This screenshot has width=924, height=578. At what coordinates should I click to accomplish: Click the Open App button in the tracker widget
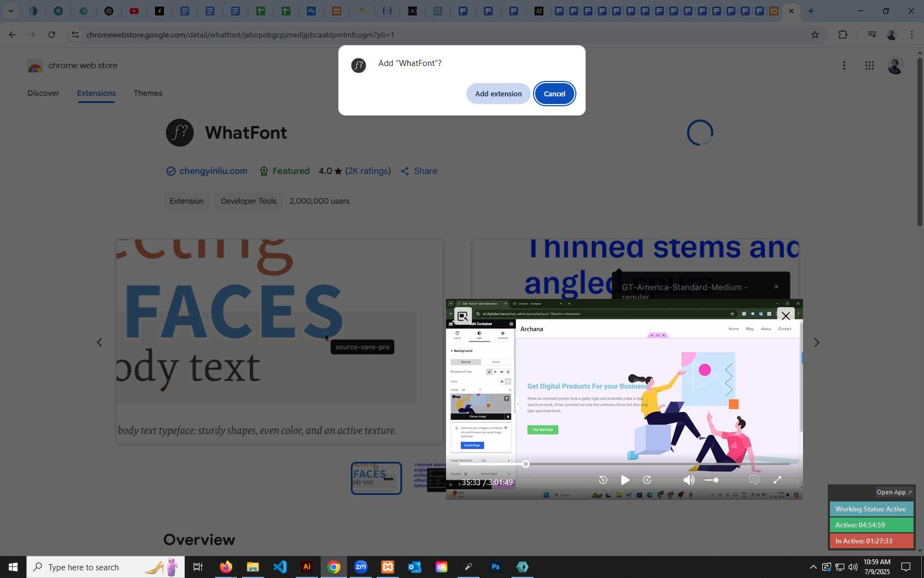click(x=894, y=492)
